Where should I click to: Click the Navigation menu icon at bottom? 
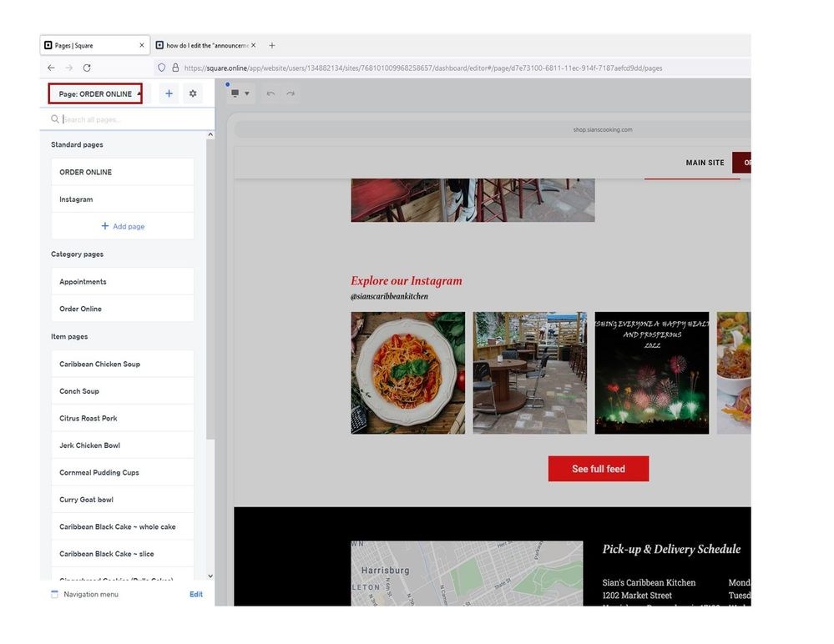(x=55, y=595)
